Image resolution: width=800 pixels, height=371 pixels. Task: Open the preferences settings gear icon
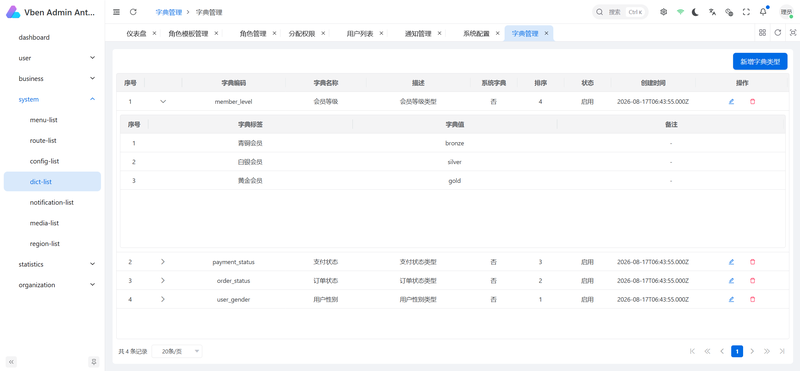click(663, 12)
